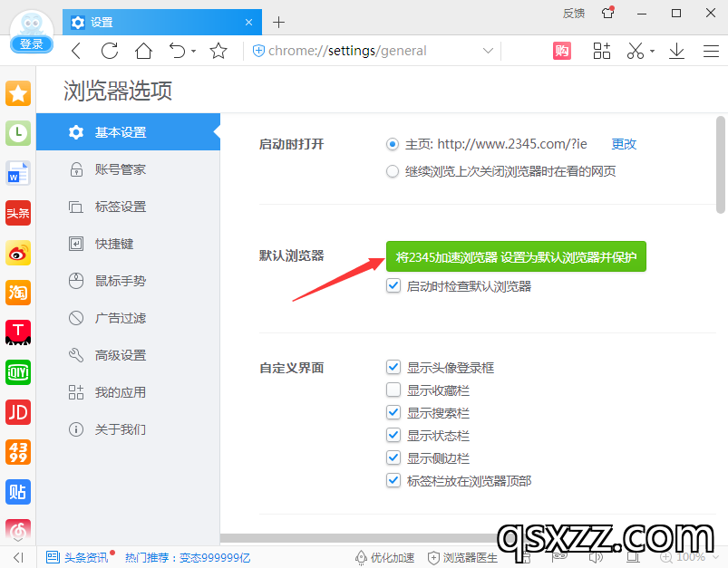Open iQIYI sidebar icon
Screen dimensions: 728x568
coord(18,372)
